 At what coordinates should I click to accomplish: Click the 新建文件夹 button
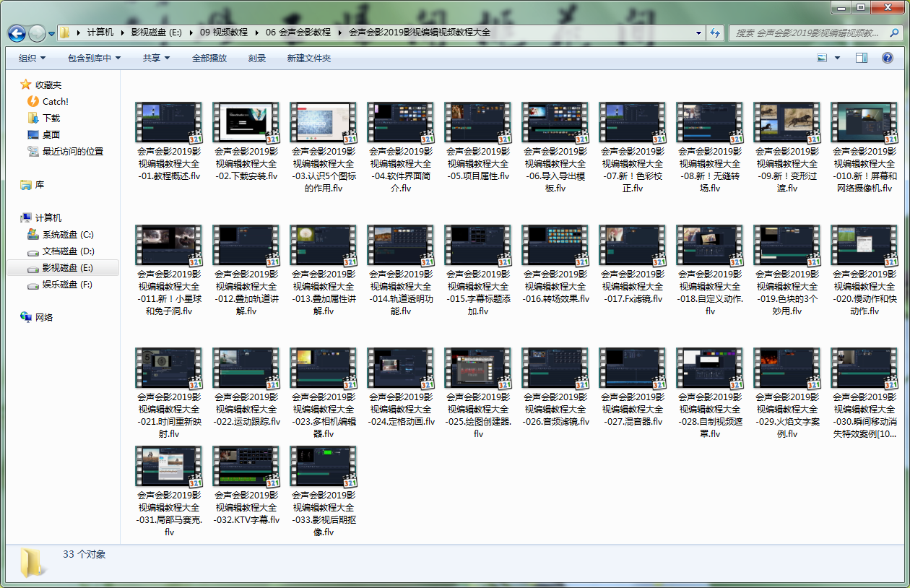pyautogui.click(x=308, y=58)
